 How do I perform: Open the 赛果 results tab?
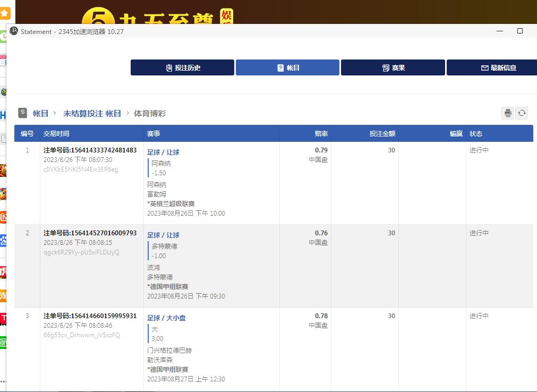coord(393,67)
